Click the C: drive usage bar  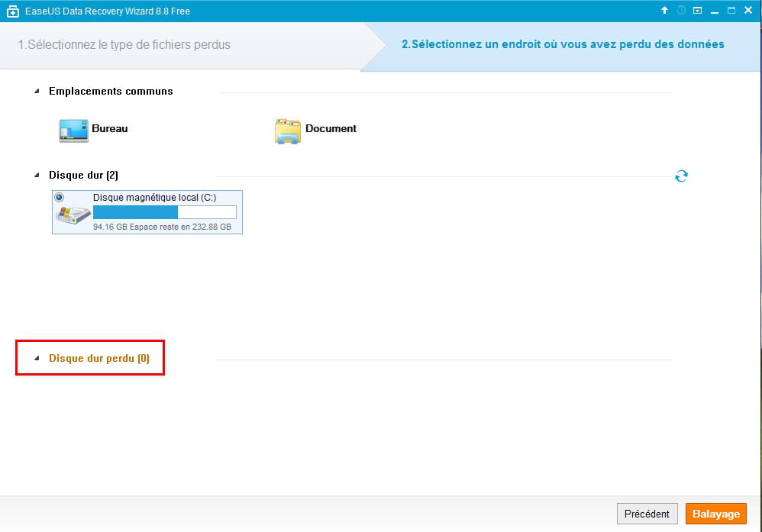(x=165, y=212)
